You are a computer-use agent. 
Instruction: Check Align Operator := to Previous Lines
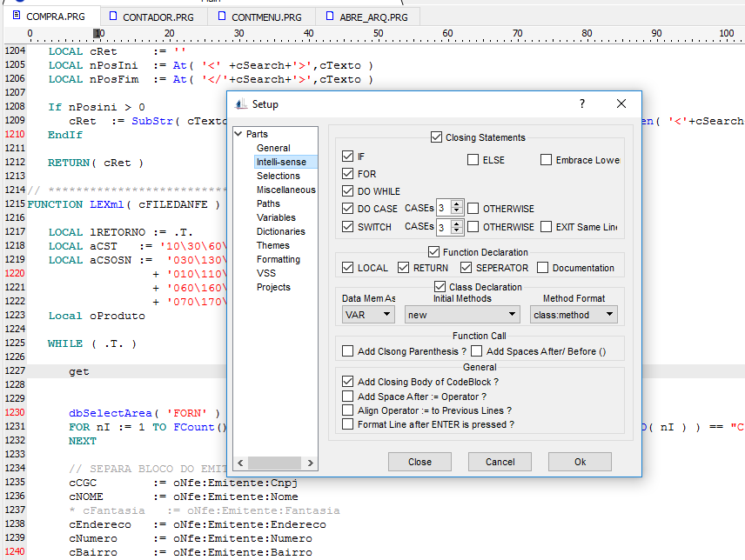tap(348, 410)
